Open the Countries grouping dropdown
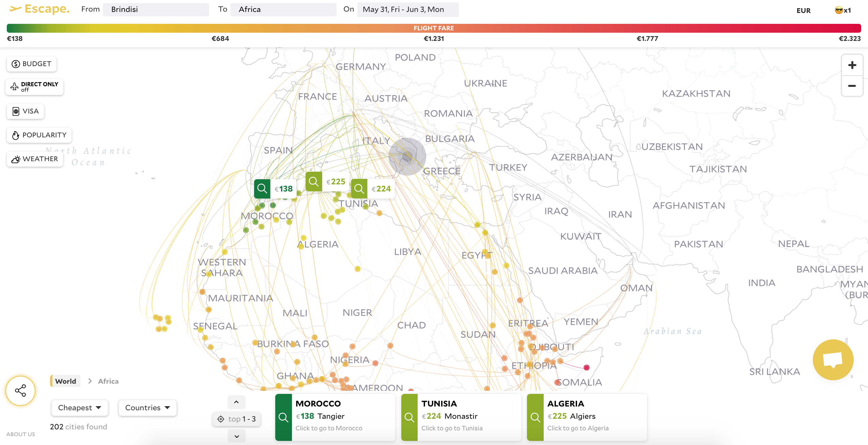The width and height of the screenshot is (868, 445). (x=148, y=408)
